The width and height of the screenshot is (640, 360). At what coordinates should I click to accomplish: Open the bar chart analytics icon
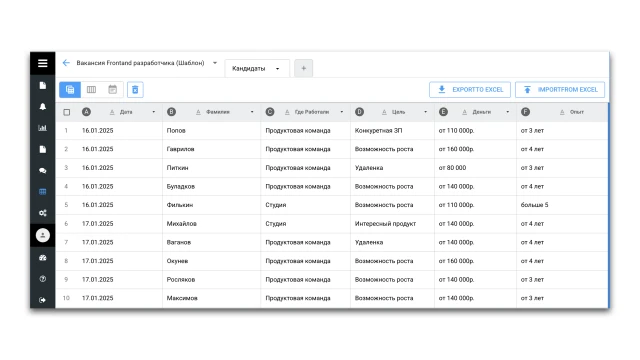point(42,128)
